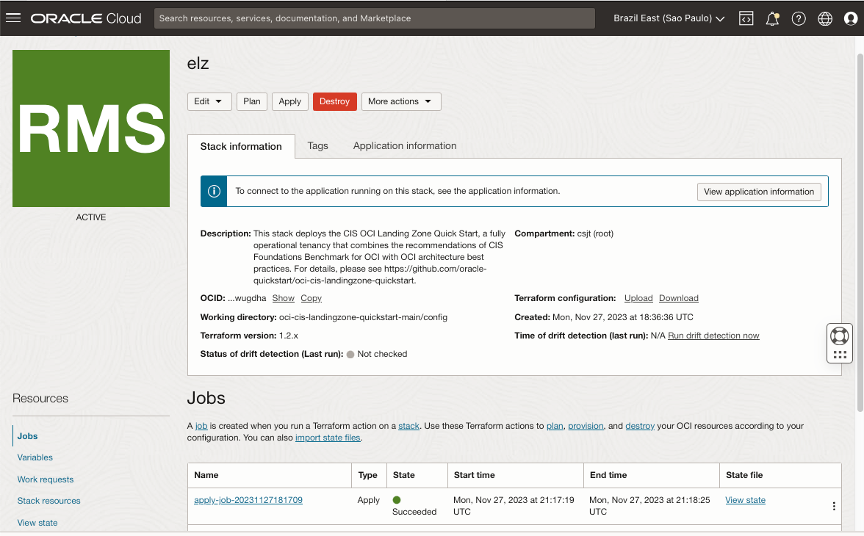
Task: Click the Plan button
Action: (x=252, y=101)
